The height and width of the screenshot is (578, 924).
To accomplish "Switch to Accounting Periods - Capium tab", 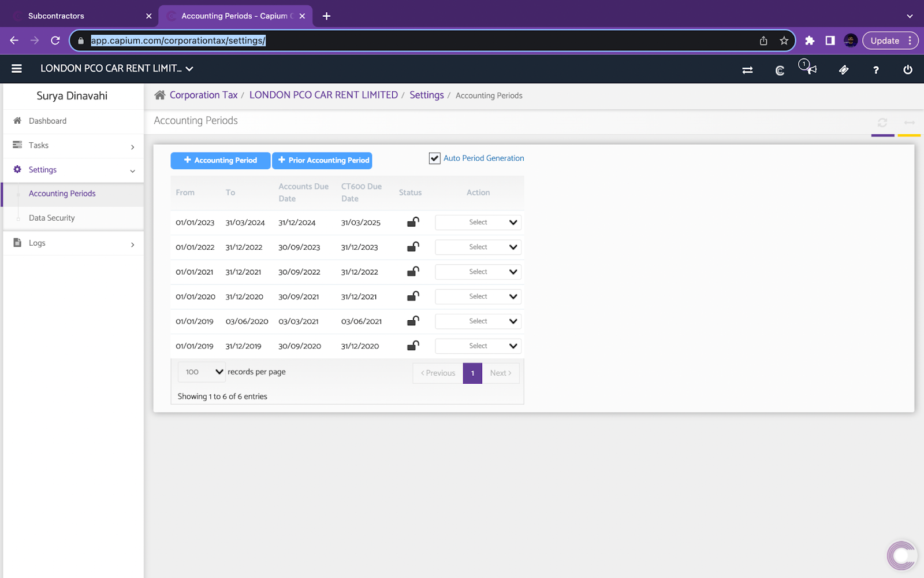I will click(x=235, y=16).
